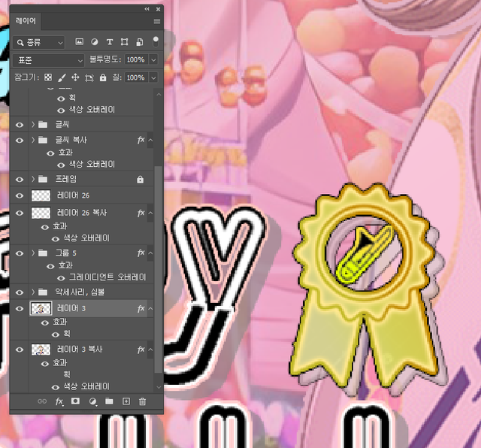Hide the 레이어 3 layer eye
Screen dimensions: 481x448
(20, 308)
